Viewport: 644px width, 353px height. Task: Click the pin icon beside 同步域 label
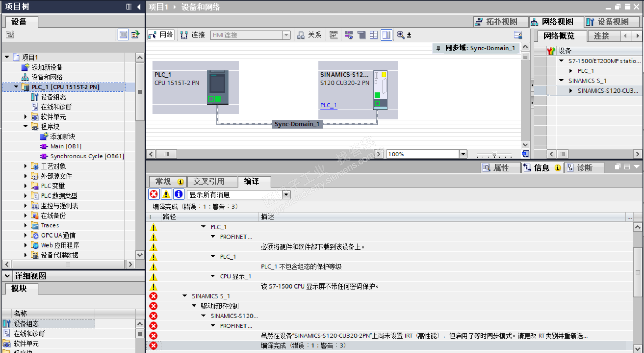438,48
